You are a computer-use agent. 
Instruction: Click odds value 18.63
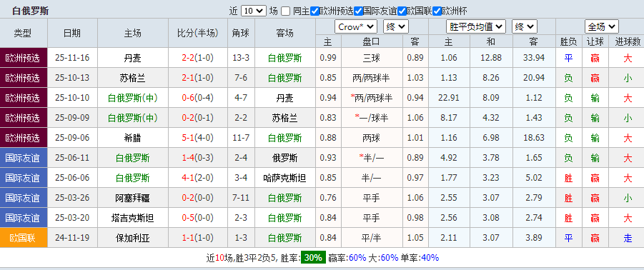(534, 138)
